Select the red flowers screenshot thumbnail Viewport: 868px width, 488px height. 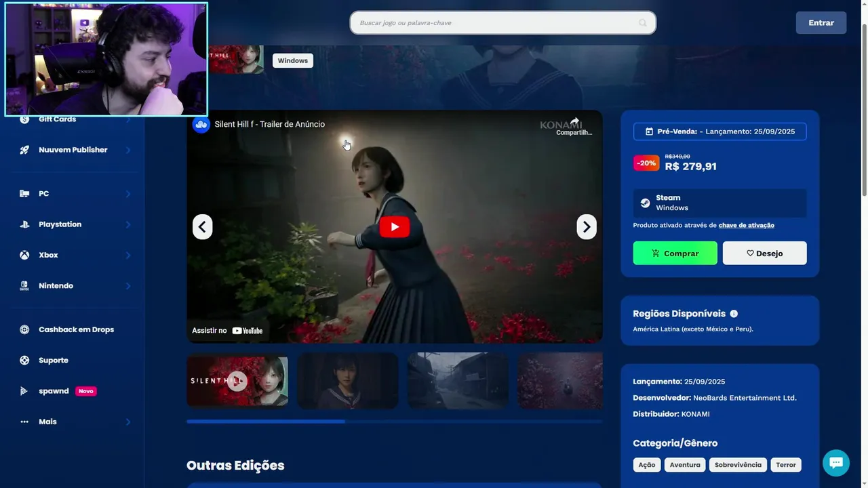[x=560, y=381]
